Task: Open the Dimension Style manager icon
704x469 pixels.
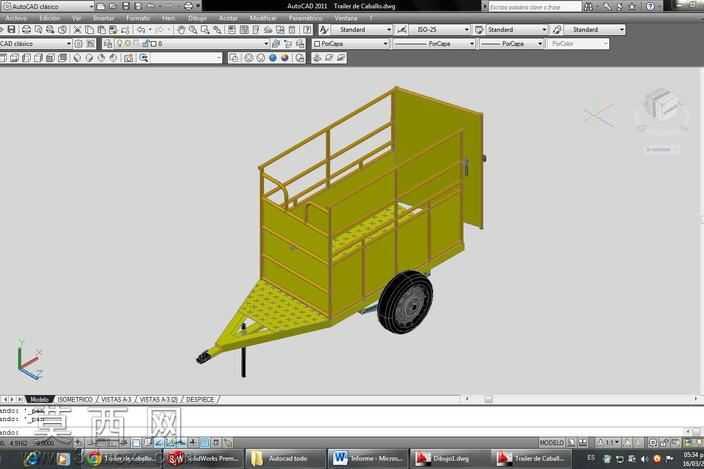Action: click(402, 30)
